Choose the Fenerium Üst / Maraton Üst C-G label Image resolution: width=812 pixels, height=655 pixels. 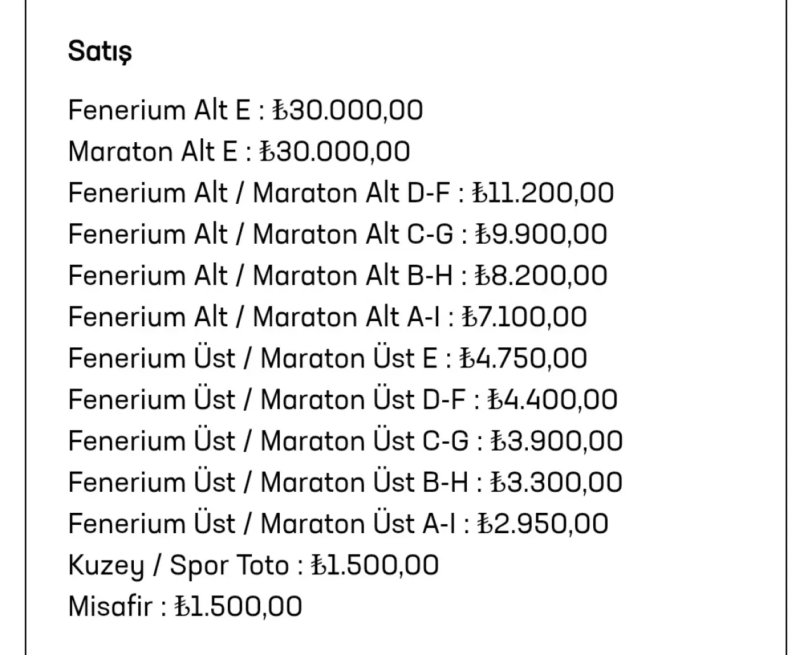pos(268,441)
